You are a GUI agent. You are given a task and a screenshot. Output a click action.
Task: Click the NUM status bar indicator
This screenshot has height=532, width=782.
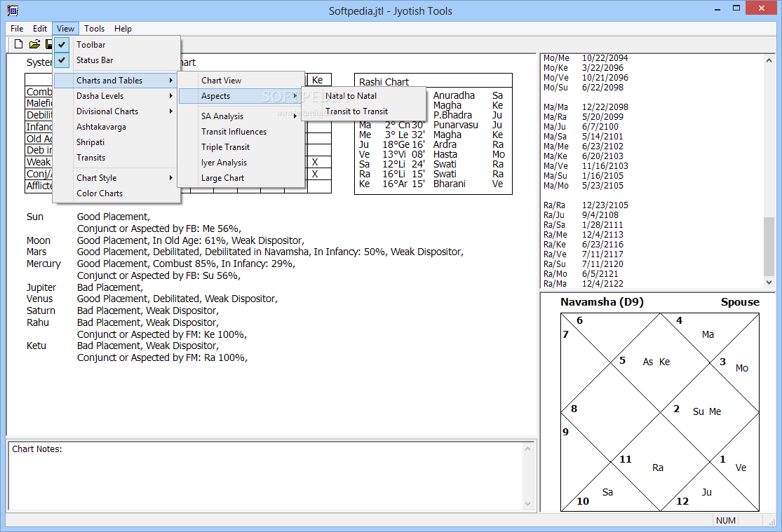726,521
